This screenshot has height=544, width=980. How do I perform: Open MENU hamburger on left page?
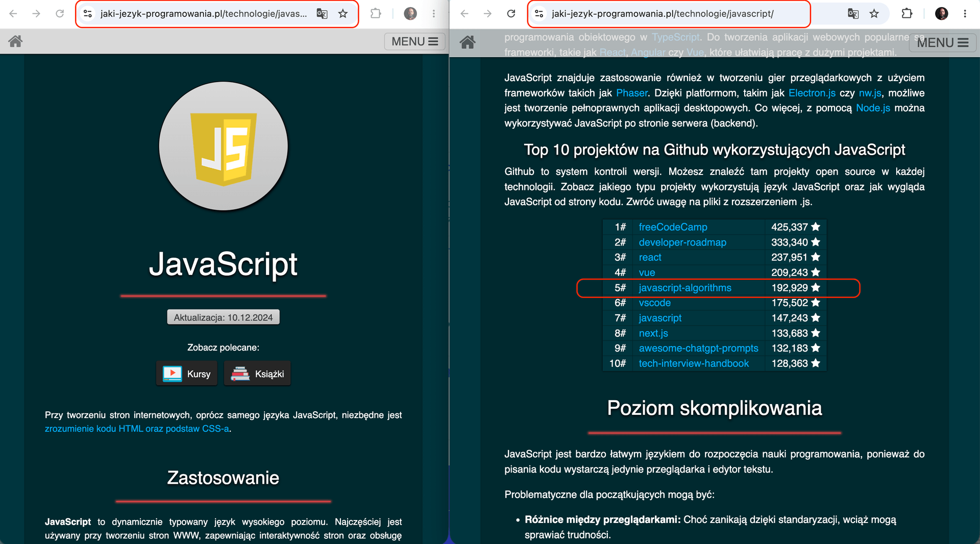(414, 41)
